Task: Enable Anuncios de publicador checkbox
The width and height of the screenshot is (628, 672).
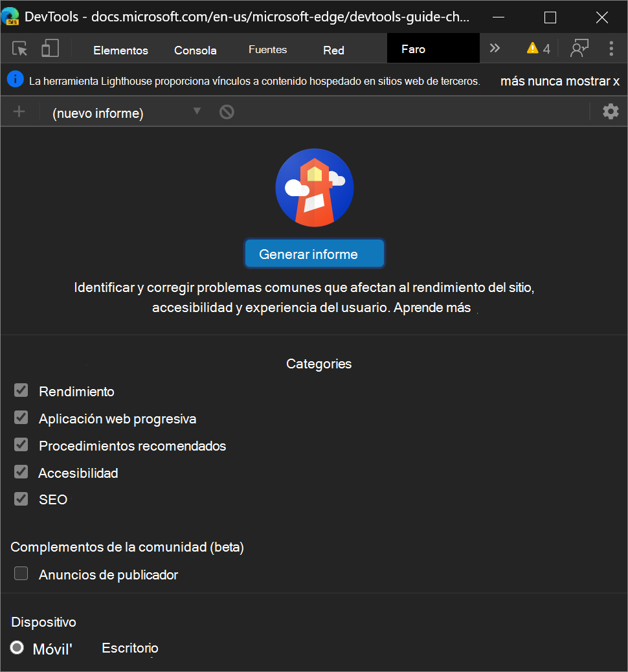Action: pos(21,574)
